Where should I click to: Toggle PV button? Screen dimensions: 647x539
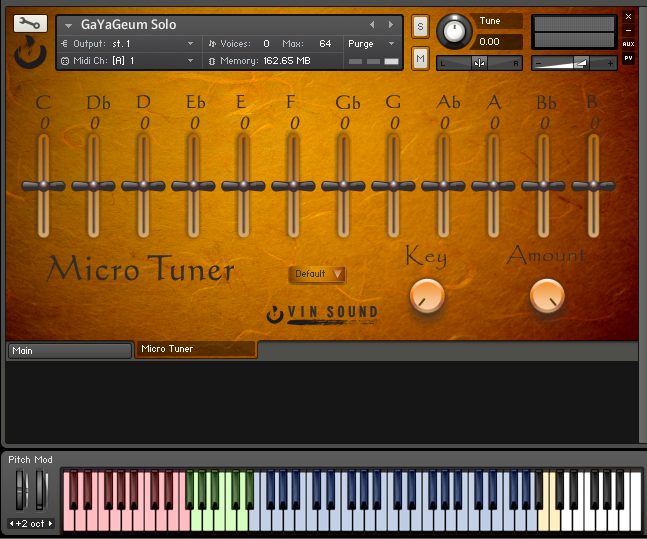(628, 58)
